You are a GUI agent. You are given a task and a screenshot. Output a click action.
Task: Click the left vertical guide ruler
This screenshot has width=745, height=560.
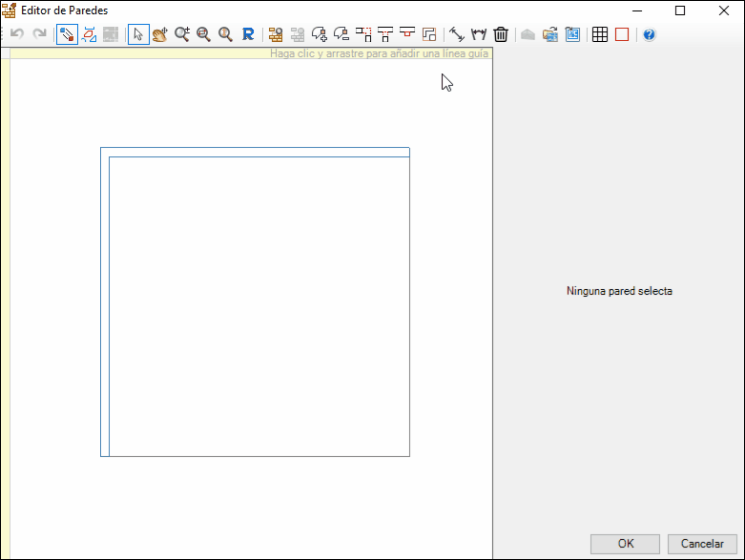click(5, 309)
